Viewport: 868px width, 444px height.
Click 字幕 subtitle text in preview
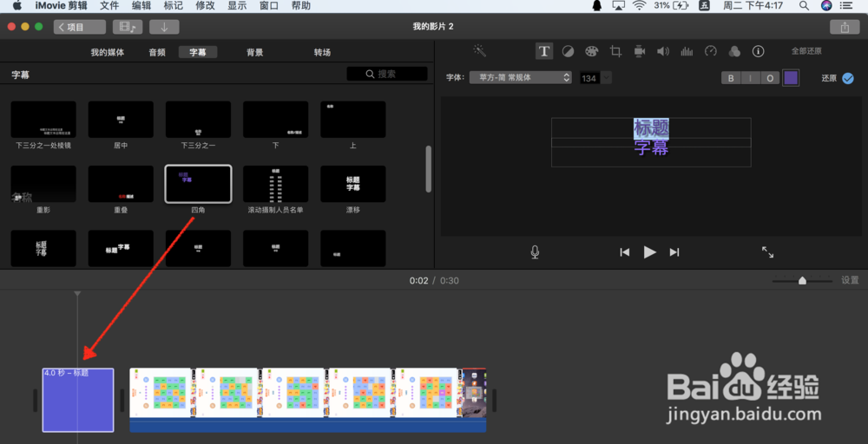(x=652, y=147)
